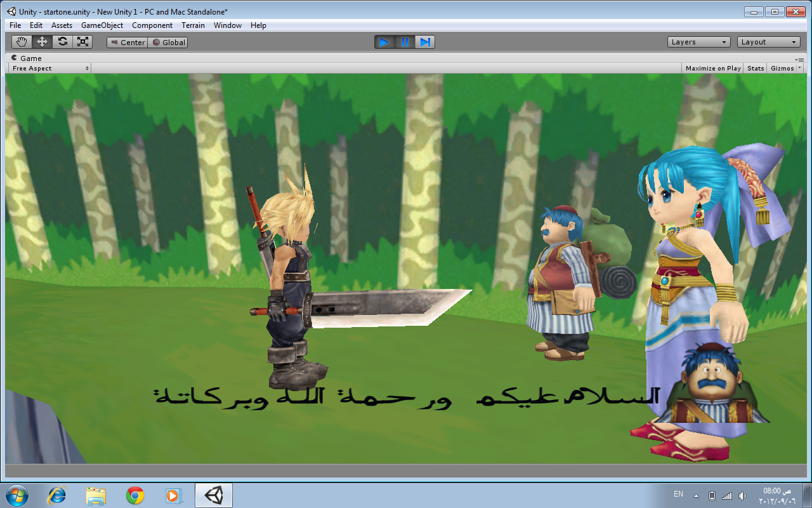Viewport: 812px width, 508px height.
Task: Toggle Gizmos in Game view
Action: click(782, 68)
